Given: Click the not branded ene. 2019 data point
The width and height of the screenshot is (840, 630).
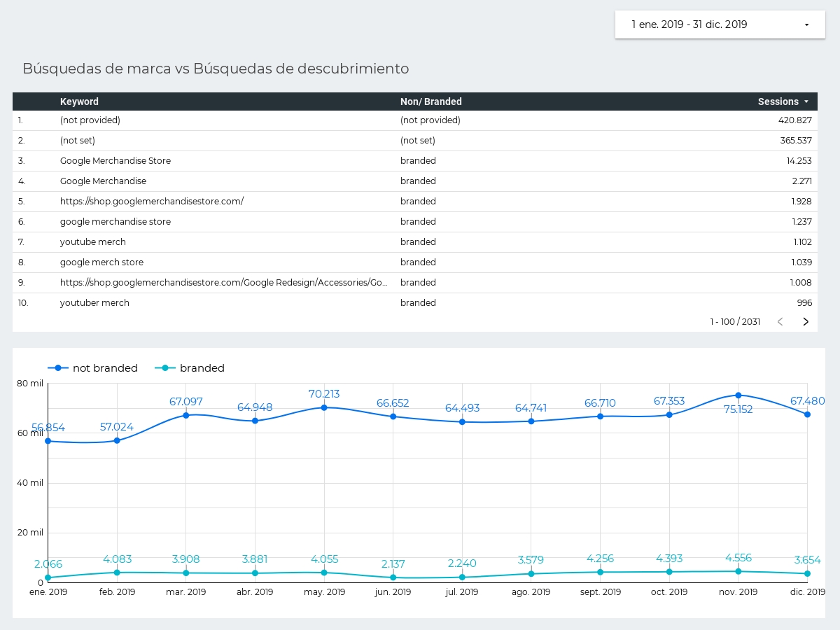Looking at the screenshot, I should pos(48,441).
